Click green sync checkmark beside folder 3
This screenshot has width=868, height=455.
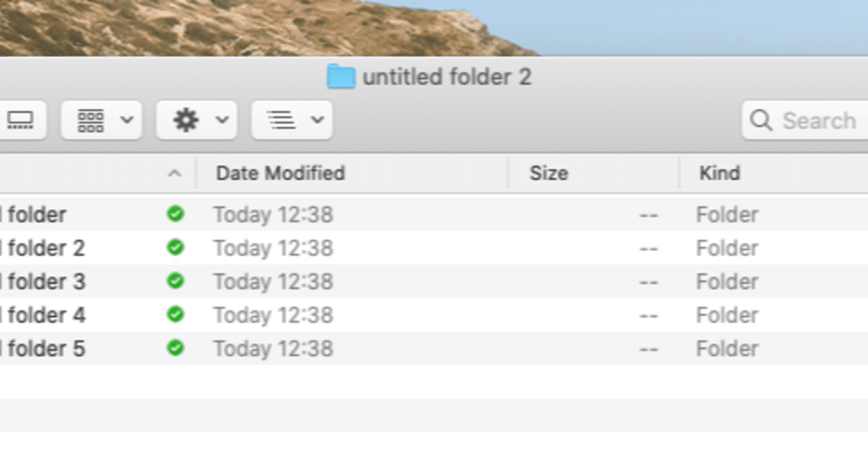(x=175, y=281)
